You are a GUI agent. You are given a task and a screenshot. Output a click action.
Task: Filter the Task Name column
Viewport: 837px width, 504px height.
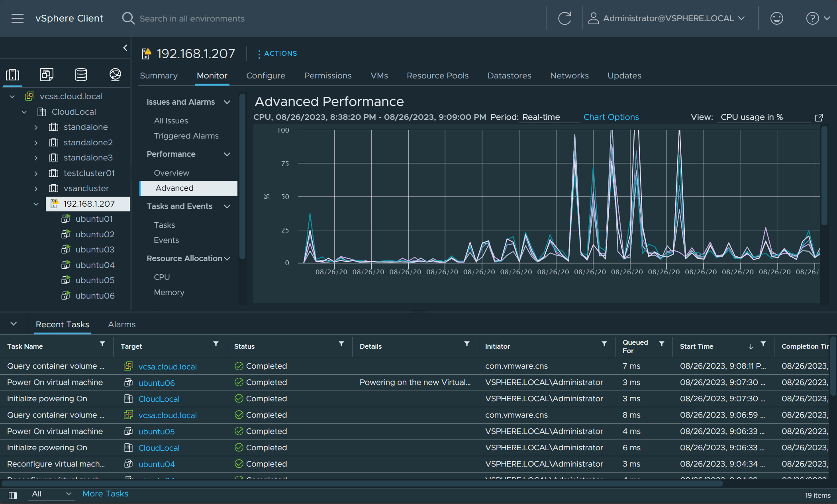(102, 344)
